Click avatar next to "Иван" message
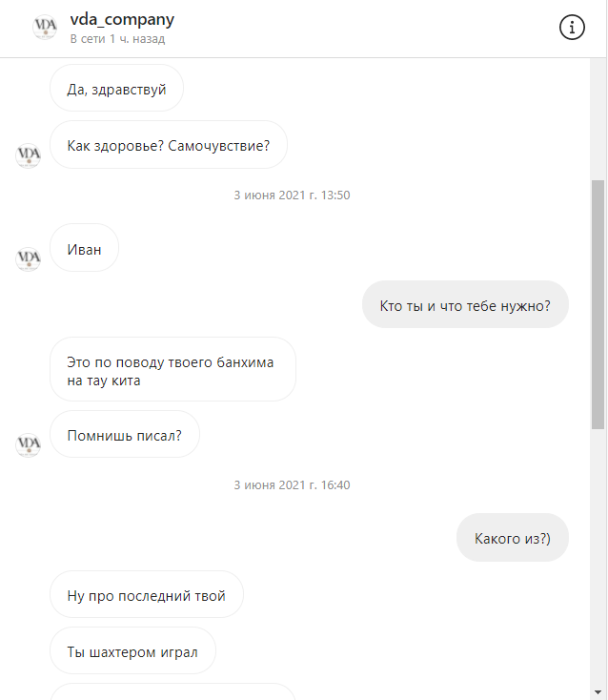Viewport: 608px width, 700px height. tap(28, 259)
